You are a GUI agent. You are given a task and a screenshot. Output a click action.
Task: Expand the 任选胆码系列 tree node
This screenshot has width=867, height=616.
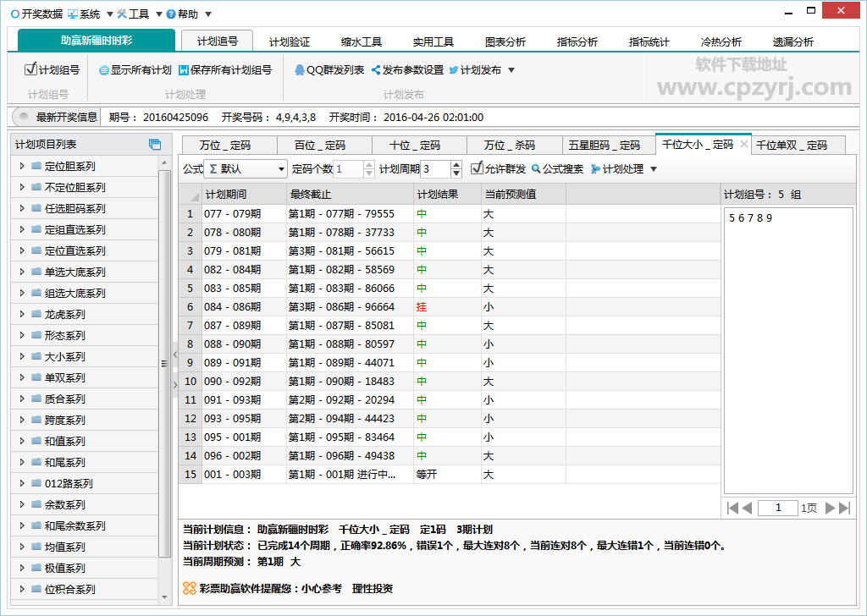[x=22, y=208]
